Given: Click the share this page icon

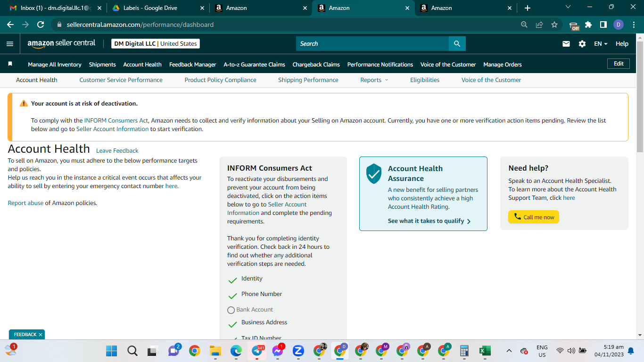Looking at the screenshot, I should coord(539,25).
